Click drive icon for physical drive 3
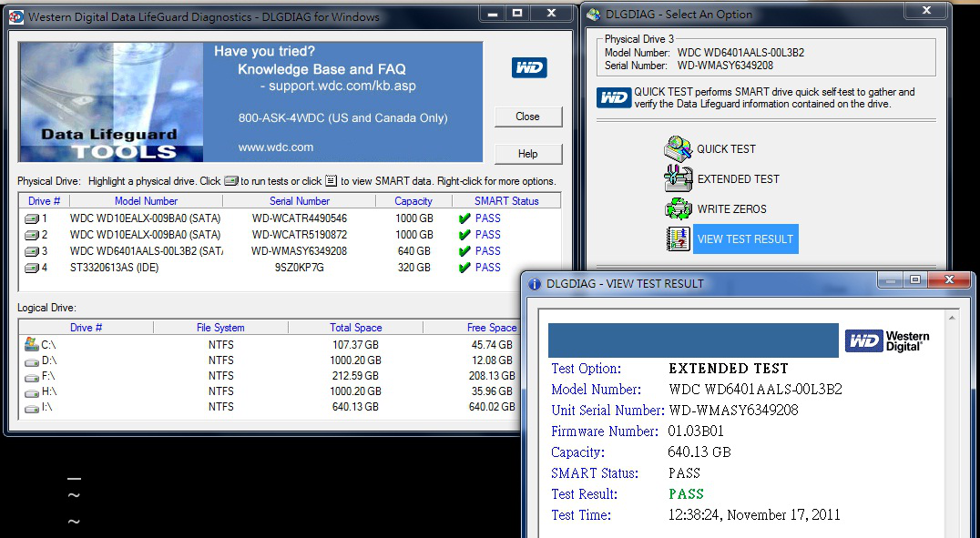 [x=31, y=251]
